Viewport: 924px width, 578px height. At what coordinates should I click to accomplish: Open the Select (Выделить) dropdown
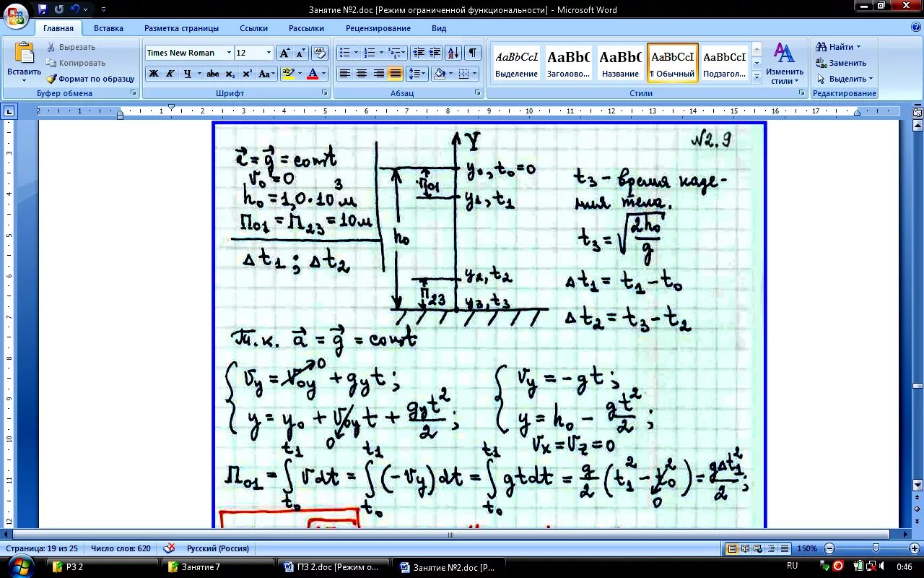(x=845, y=79)
